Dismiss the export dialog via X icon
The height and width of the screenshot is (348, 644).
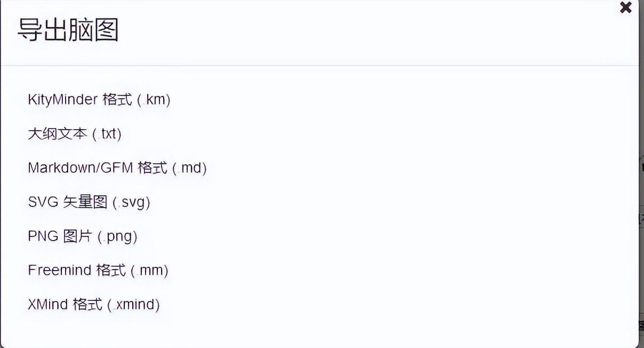pyautogui.click(x=626, y=7)
